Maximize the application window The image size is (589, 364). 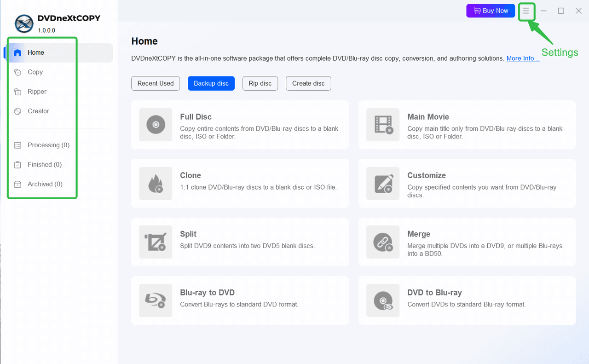pyautogui.click(x=561, y=11)
